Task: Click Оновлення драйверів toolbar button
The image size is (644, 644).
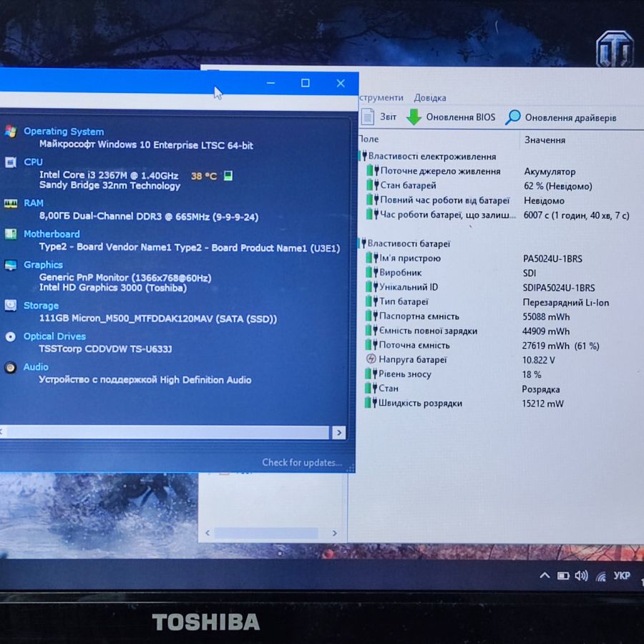Action: click(560, 117)
